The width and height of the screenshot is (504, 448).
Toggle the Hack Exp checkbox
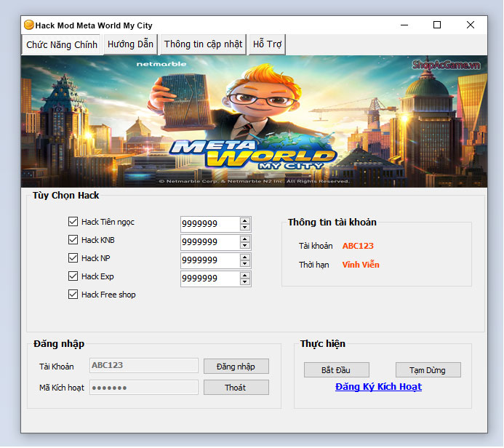pyautogui.click(x=73, y=276)
